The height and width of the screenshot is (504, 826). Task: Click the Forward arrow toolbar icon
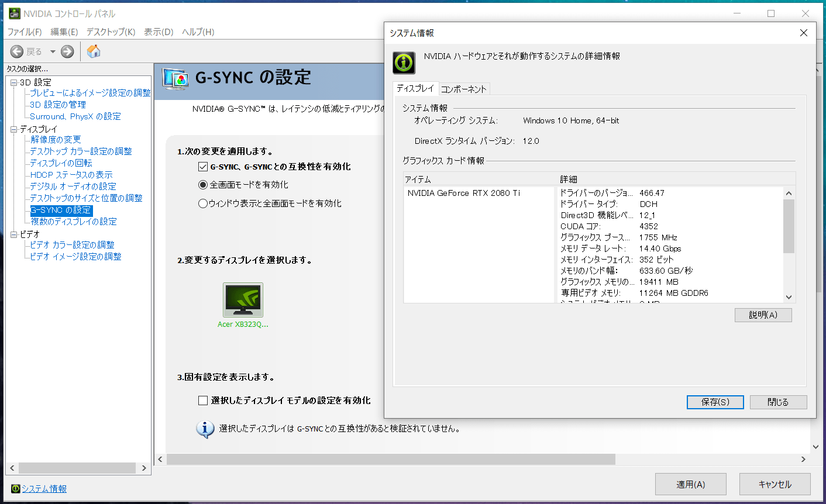(67, 51)
